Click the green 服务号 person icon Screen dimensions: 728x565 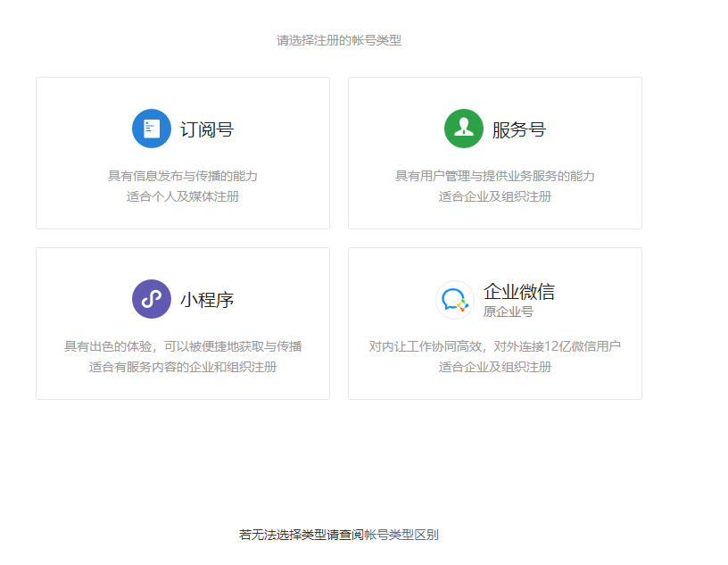(464, 129)
